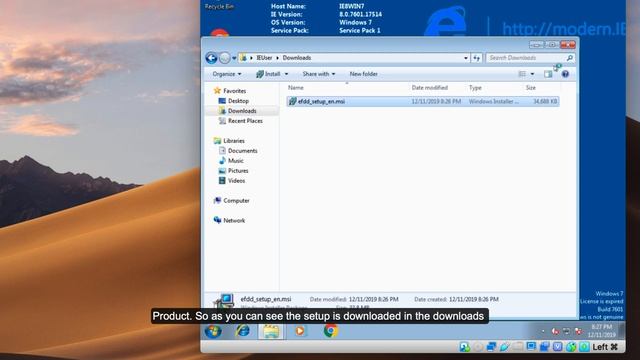
Task: Click the Left ⌘ host key indicator
Action: pos(605,347)
